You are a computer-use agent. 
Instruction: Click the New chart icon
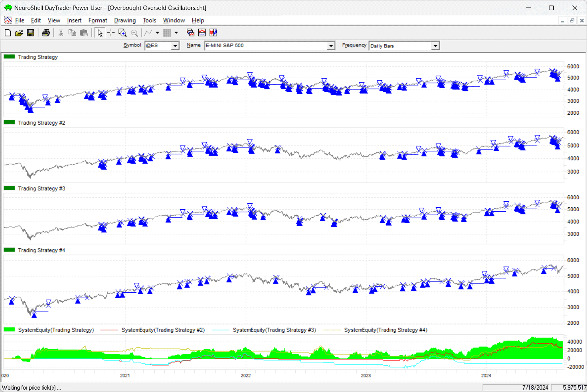point(8,33)
